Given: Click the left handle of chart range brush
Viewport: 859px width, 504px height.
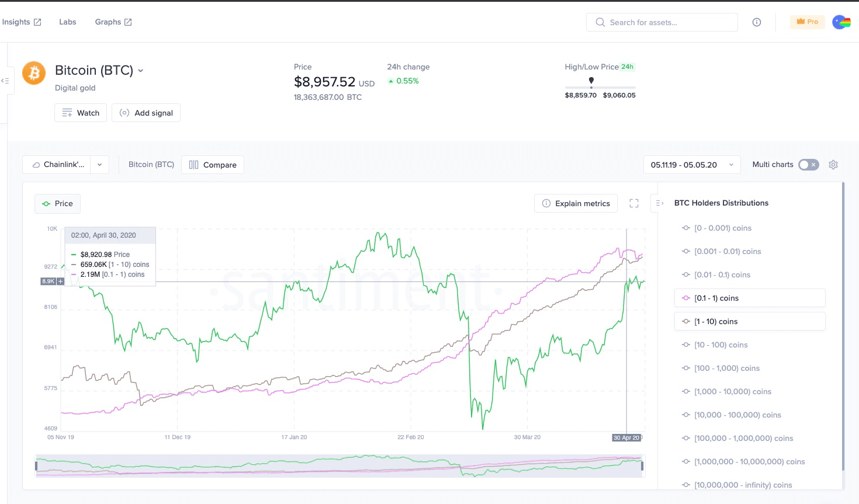Looking at the screenshot, I should click(36, 466).
